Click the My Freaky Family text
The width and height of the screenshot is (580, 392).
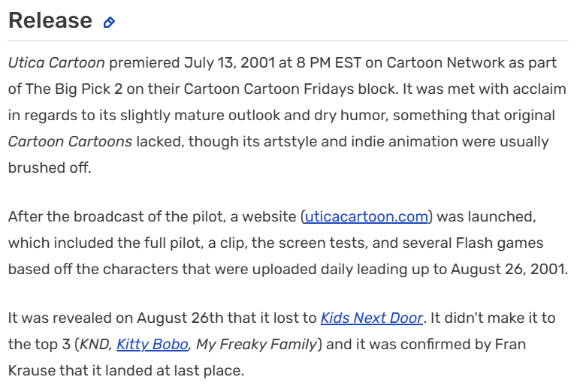click(x=258, y=345)
